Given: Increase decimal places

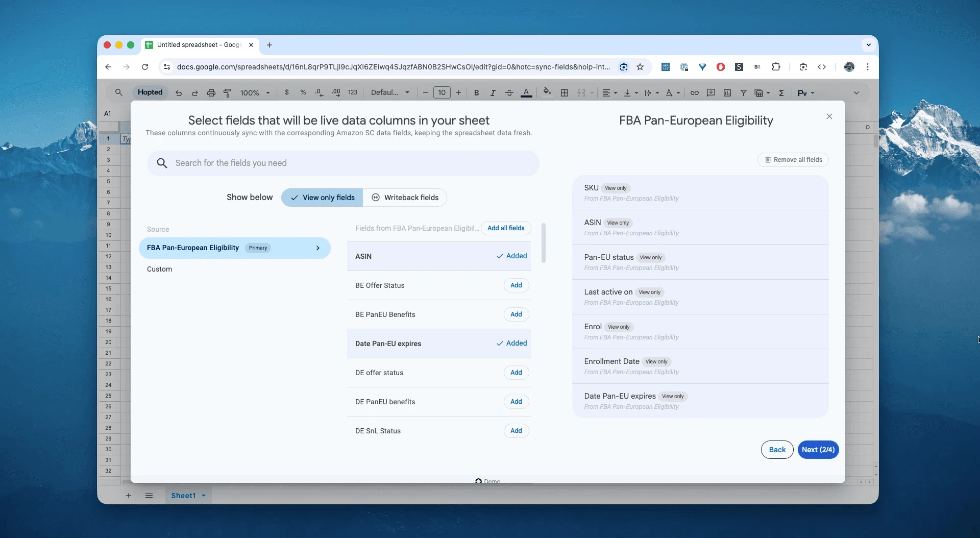Looking at the screenshot, I should pyautogui.click(x=336, y=92).
